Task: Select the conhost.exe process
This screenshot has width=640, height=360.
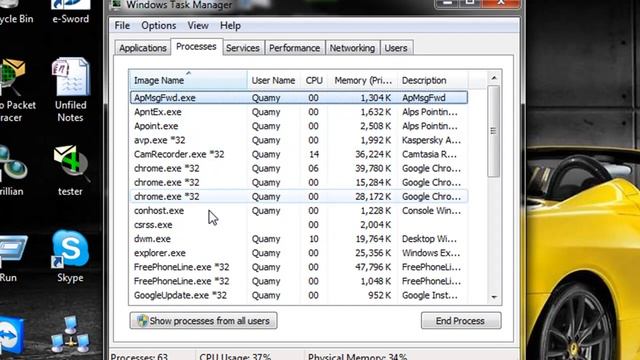Action: [x=299, y=211]
